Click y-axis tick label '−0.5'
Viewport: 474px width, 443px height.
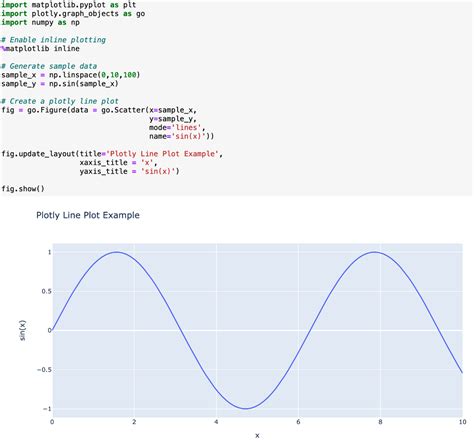click(x=44, y=370)
